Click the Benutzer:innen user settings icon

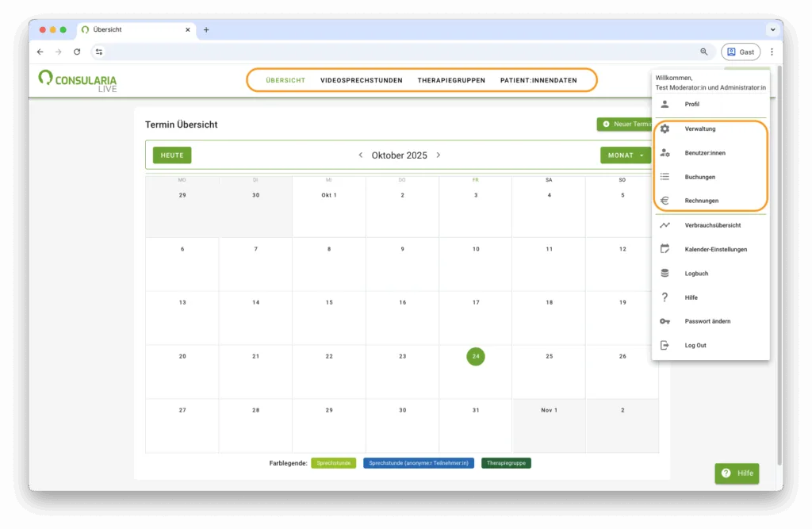665,153
